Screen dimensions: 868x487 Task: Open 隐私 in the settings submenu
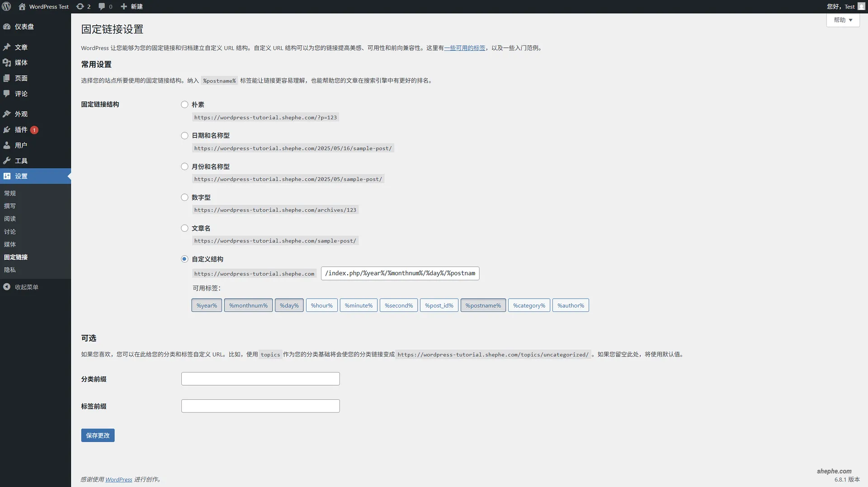[9, 270]
